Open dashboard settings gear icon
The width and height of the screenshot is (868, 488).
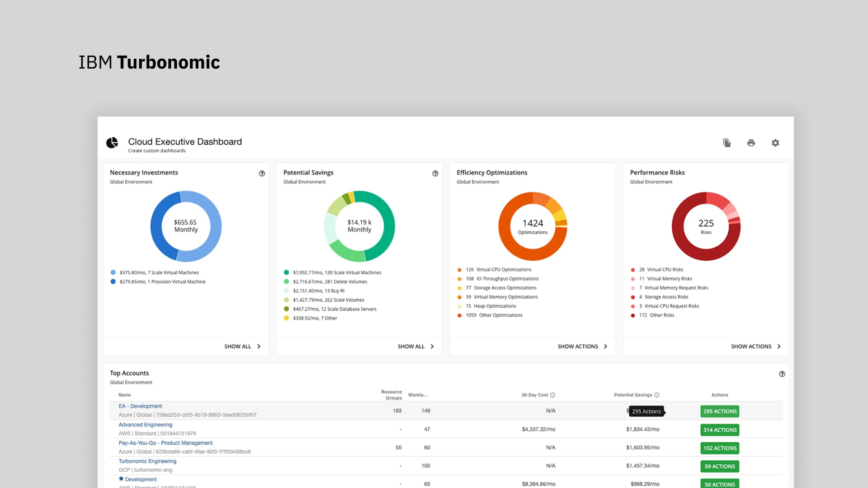click(775, 143)
